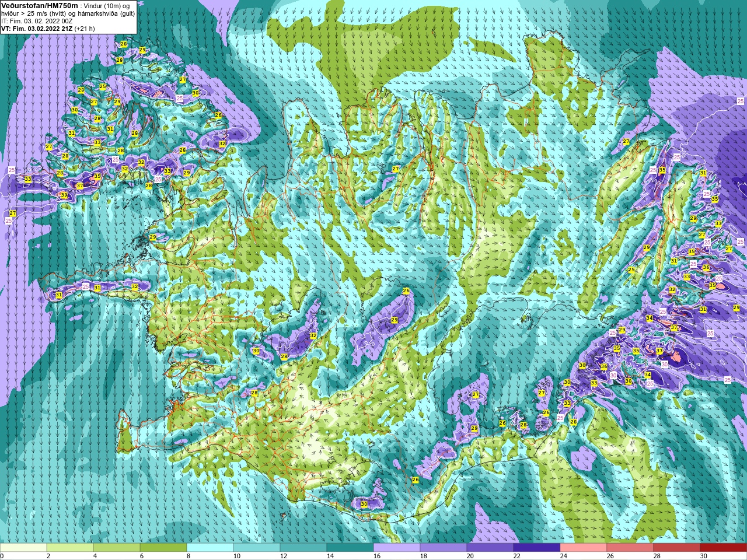Click the legend scale number '30'
The width and height of the screenshot is (747, 560).
(704, 556)
